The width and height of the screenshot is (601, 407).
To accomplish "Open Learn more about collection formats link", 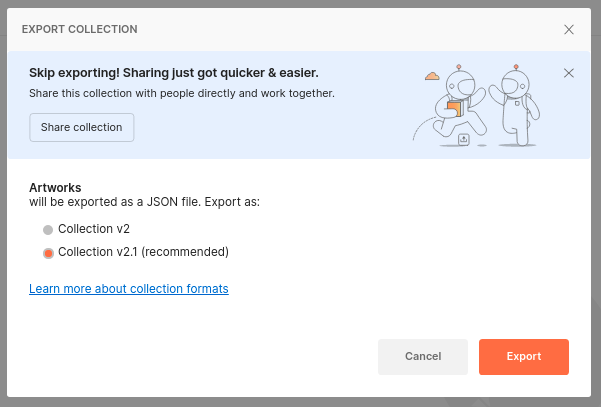I will click(129, 289).
